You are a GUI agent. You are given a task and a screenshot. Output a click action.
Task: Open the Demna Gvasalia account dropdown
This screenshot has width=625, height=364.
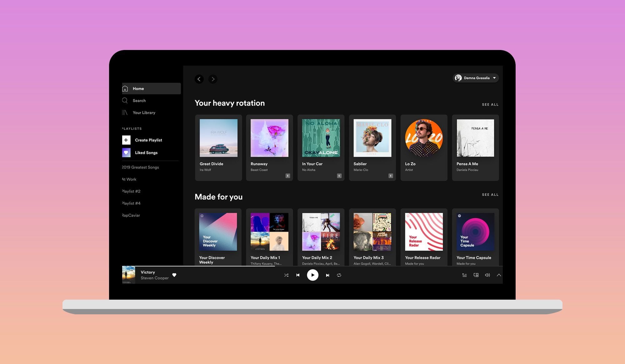(476, 78)
